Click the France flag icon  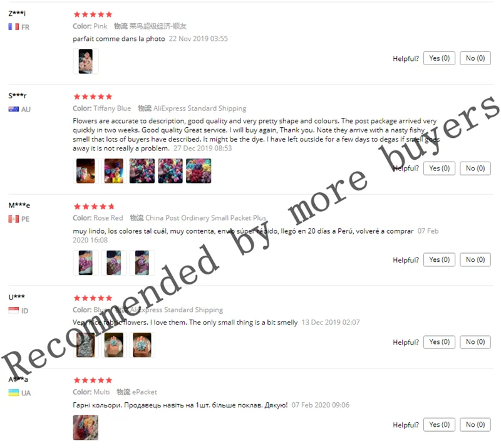13,27
